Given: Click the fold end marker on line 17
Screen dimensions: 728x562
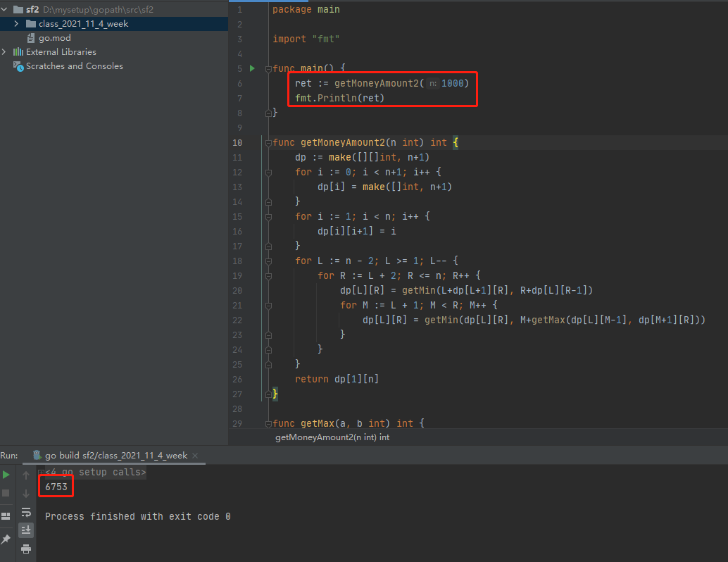Looking at the screenshot, I should pyautogui.click(x=268, y=246).
